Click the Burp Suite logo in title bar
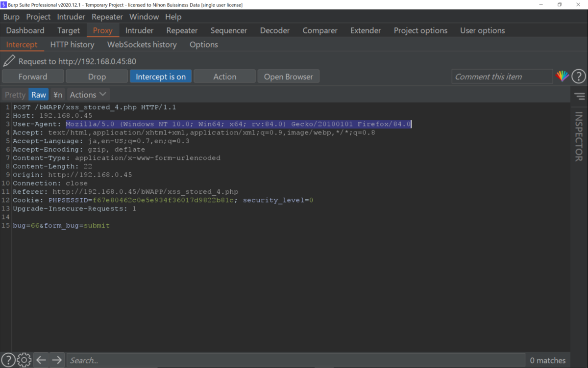The width and height of the screenshot is (588, 368). [4, 4]
